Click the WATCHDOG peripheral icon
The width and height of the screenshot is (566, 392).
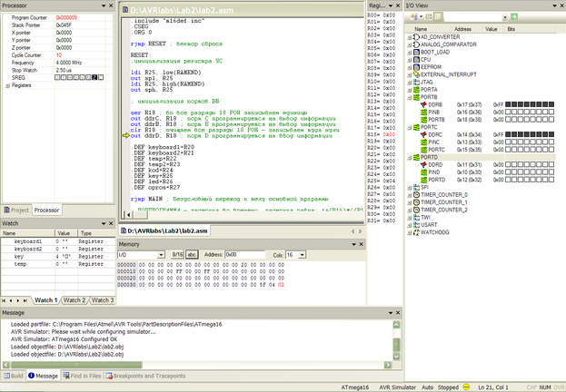click(416, 231)
